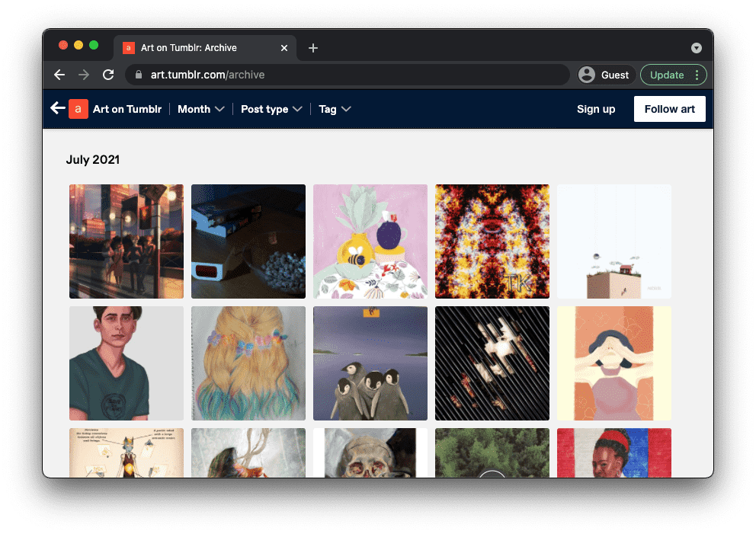Screen dimensions: 756x534
Task: Open the tab search dropdown arrow
Action: pyautogui.click(x=696, y=48)
